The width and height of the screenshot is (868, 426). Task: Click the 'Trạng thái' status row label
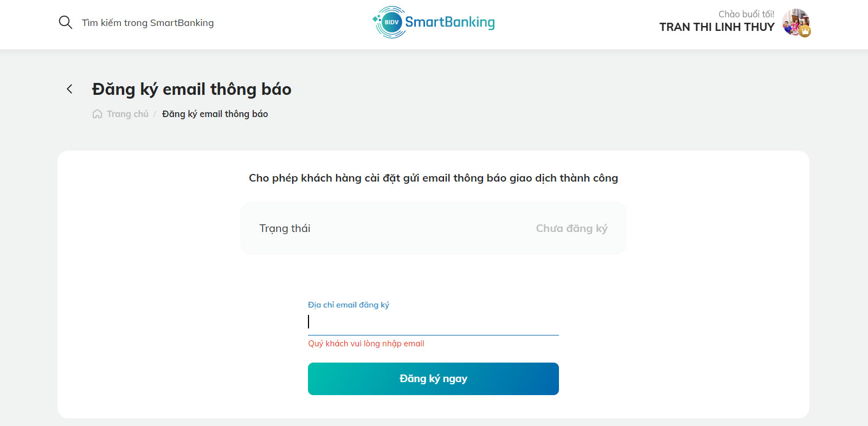(285, 228)
